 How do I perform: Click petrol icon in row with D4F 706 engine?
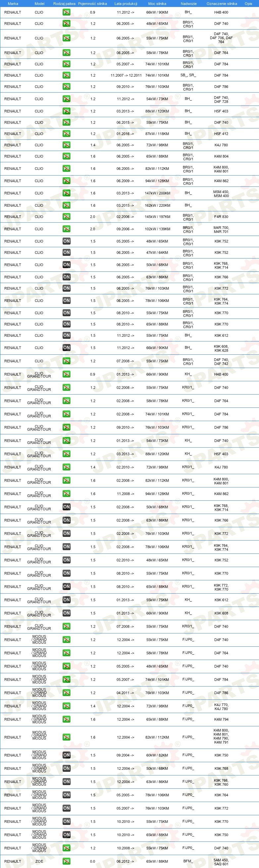(x=67, y=38)
